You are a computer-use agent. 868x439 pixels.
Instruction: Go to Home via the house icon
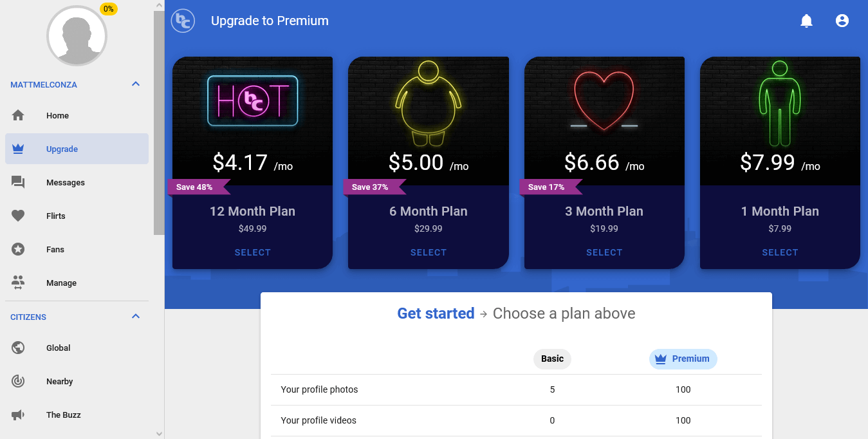(x=18, y=116)
